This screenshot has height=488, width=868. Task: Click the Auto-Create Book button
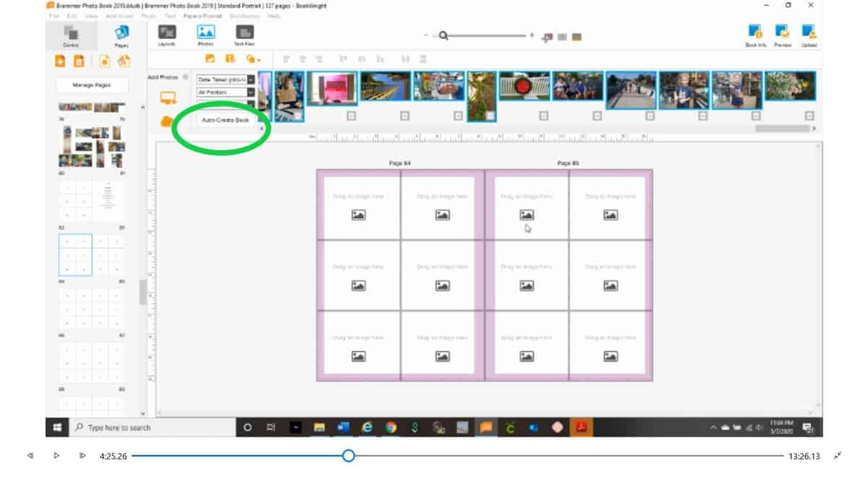(226, 120)
